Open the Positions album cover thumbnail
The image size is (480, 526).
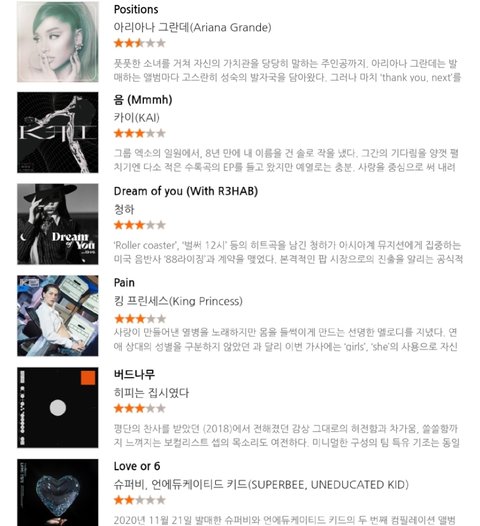pyautogui.click(x=58, y=42)
